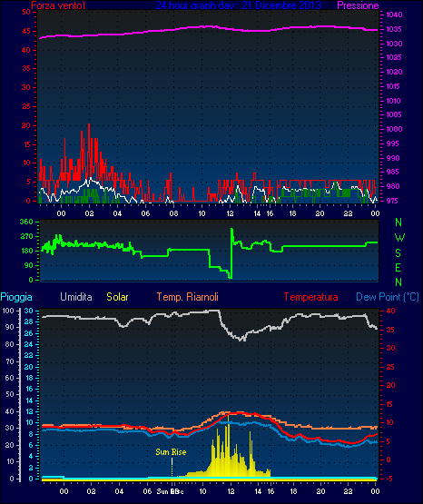Viewport: 423px width, 504px height.
Task: Click the green S compass letter
Action: pyautogui.click(x=398, y=253)
